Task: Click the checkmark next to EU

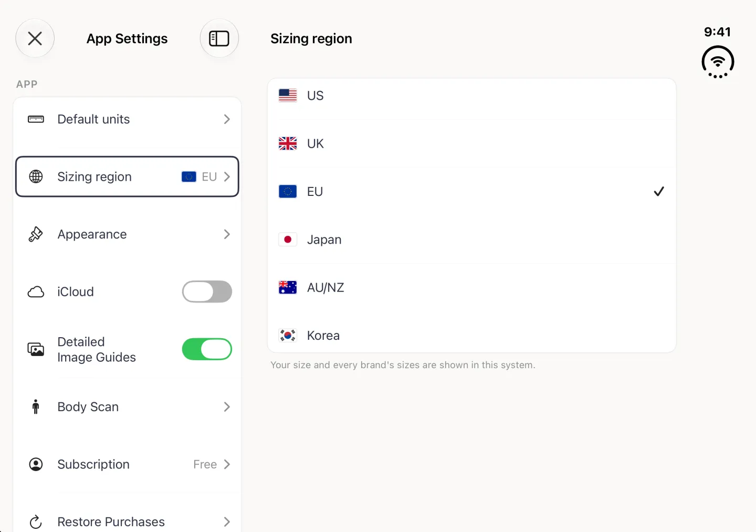Action: tap(659, 192)
